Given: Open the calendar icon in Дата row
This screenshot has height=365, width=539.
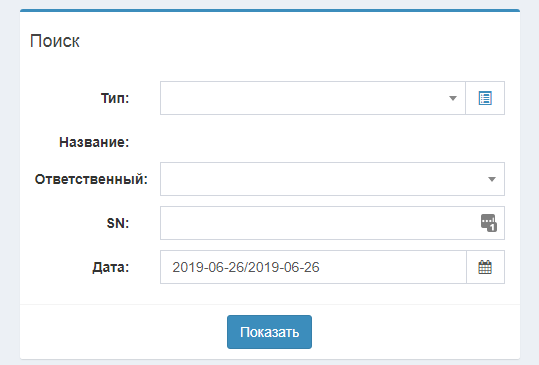Looking at the screenshot, I should point(485,267).
